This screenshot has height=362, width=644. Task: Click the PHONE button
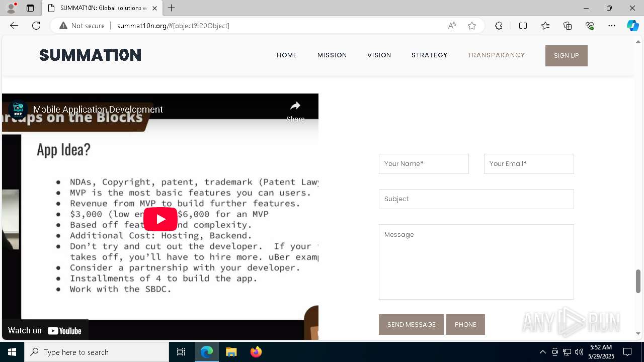pos(465,325)
